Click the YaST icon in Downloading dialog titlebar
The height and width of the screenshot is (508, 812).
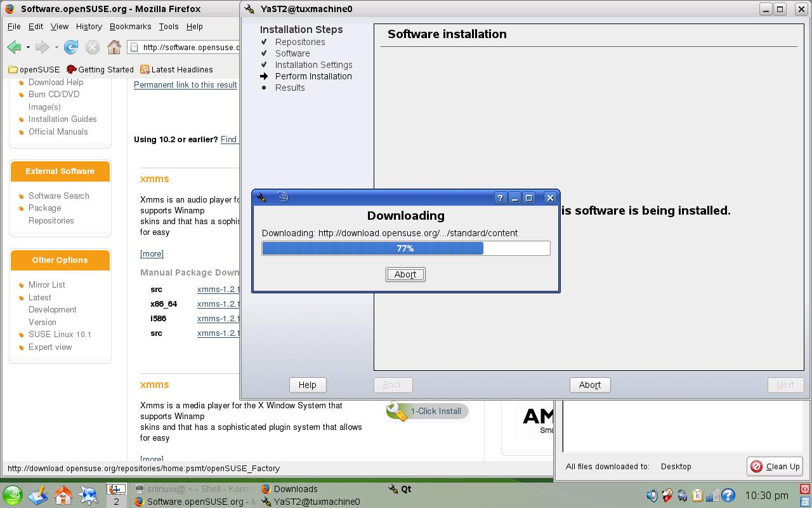pos(262,197)
